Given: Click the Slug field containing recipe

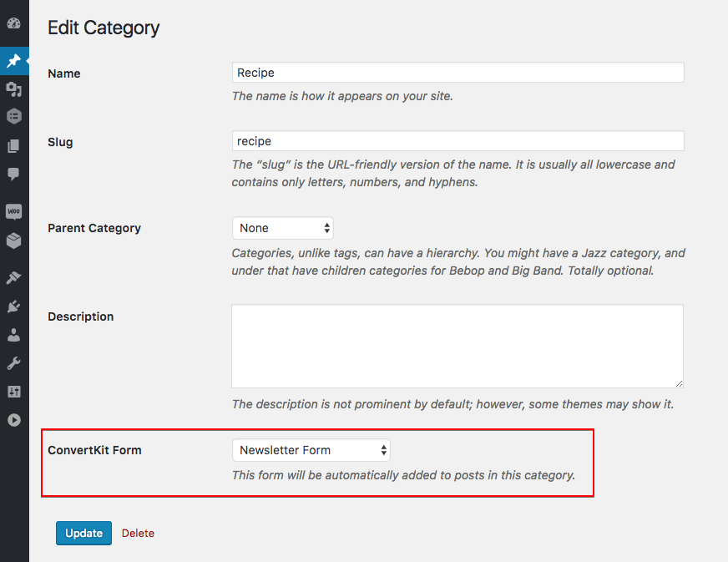Looking at the screenshot, I should (x=458, y=140).
